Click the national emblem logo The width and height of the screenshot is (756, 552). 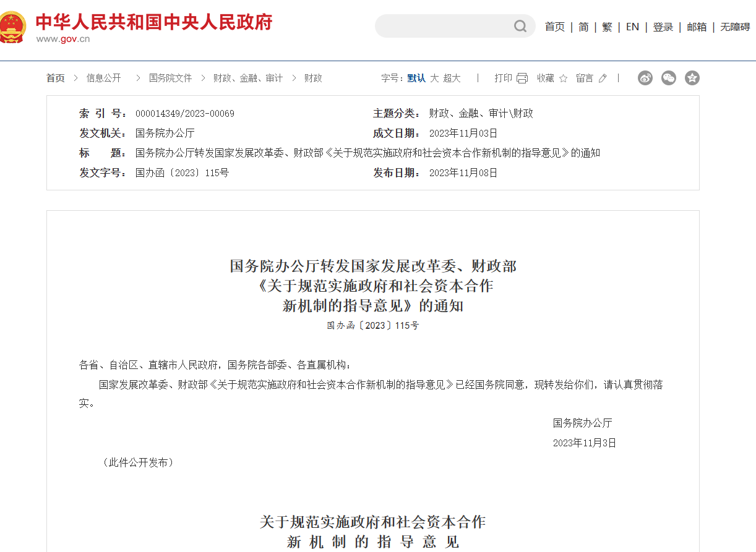coord(14,27)
